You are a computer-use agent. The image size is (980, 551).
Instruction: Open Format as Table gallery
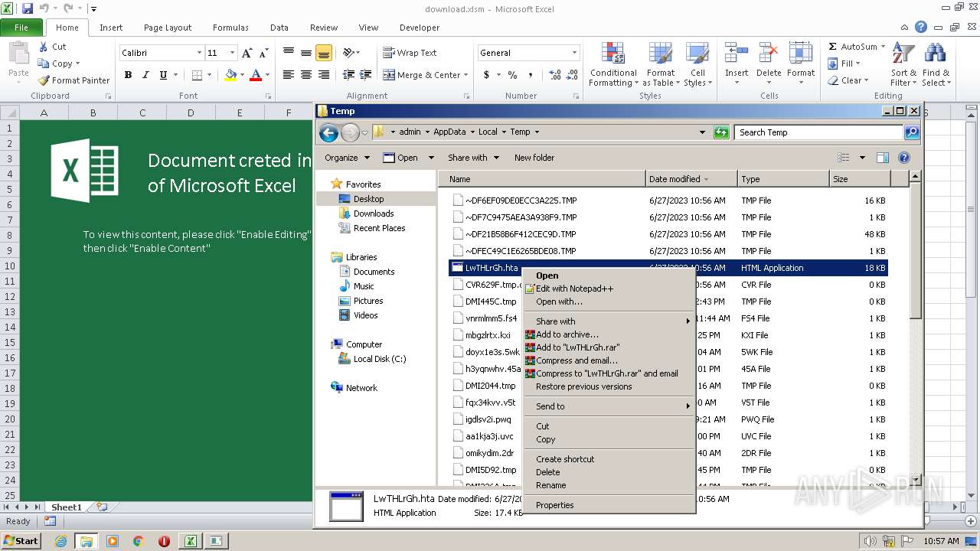coord(661,64)
